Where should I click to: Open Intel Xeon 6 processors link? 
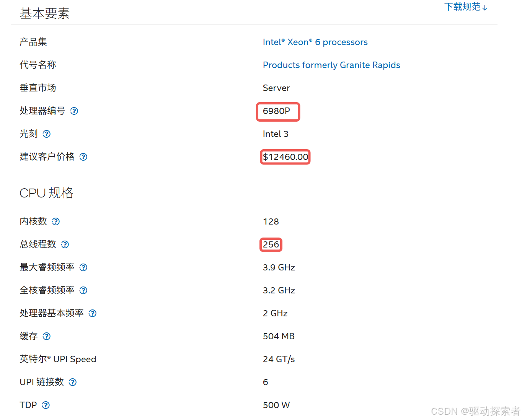315,42
